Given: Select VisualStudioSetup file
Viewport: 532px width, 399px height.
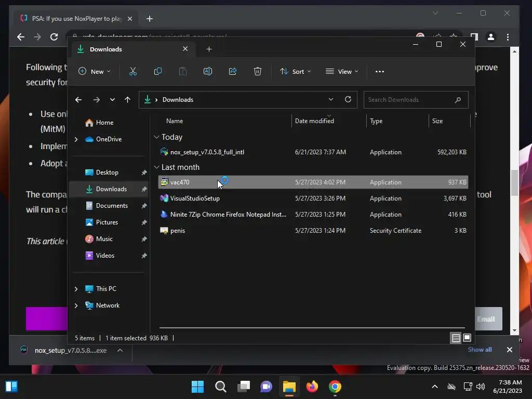Looking at the screenshot, I should point(313,198).
